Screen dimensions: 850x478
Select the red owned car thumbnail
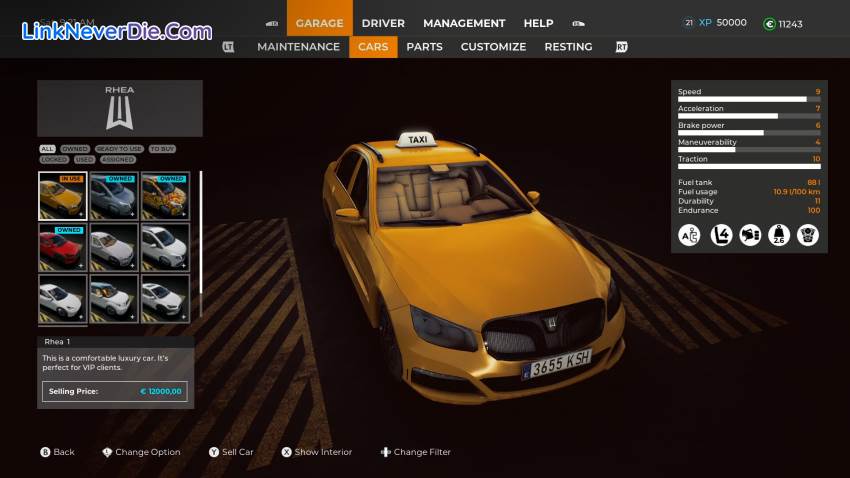(x=62, y=247)
